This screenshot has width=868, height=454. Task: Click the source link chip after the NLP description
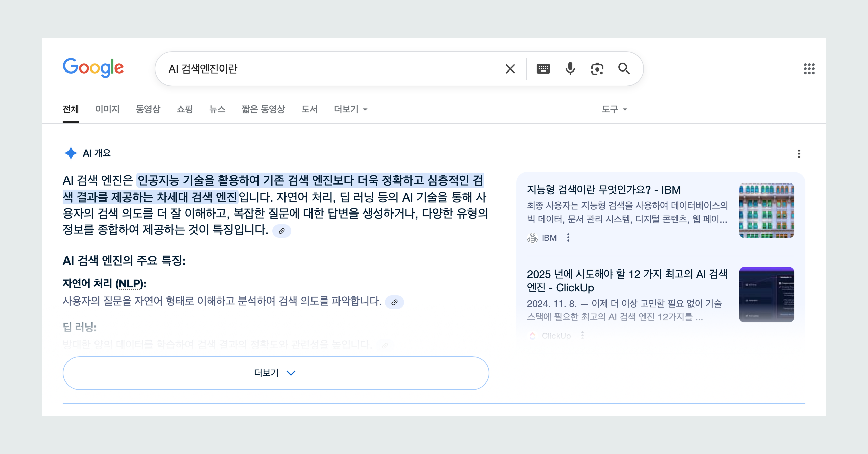click(x=395, y=302)
